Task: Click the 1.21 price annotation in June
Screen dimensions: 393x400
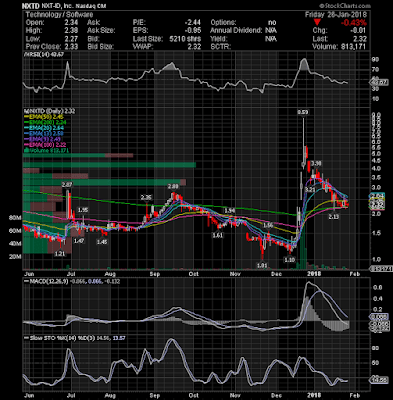Action: click(x=60, y=253)
